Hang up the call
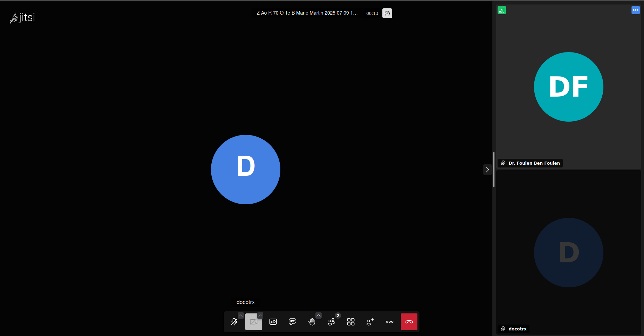The width and height of the screenshot is (644, 336). coord(409,322)
